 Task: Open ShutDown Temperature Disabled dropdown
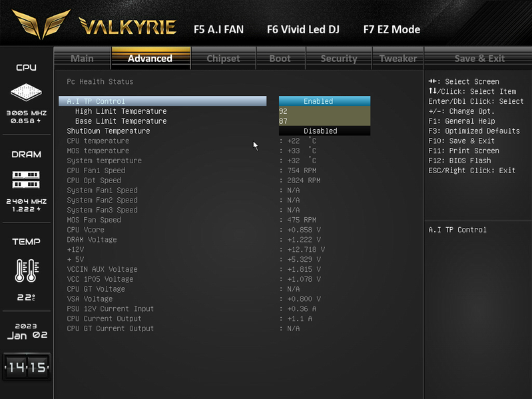point(324,131)
